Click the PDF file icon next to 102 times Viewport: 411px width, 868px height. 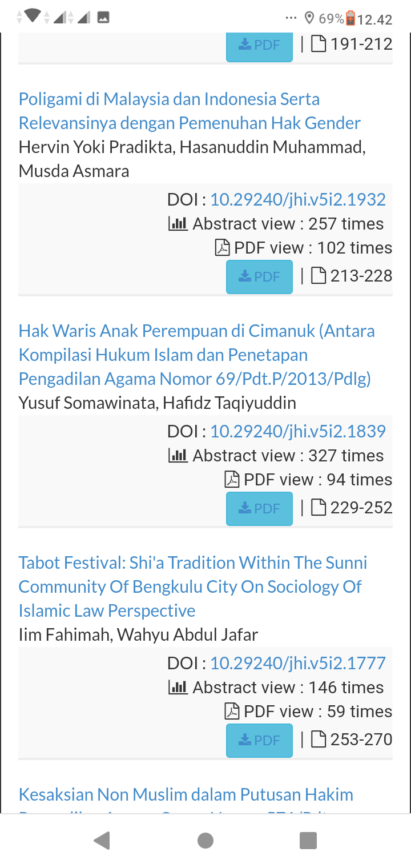click(x=222, y=248)
